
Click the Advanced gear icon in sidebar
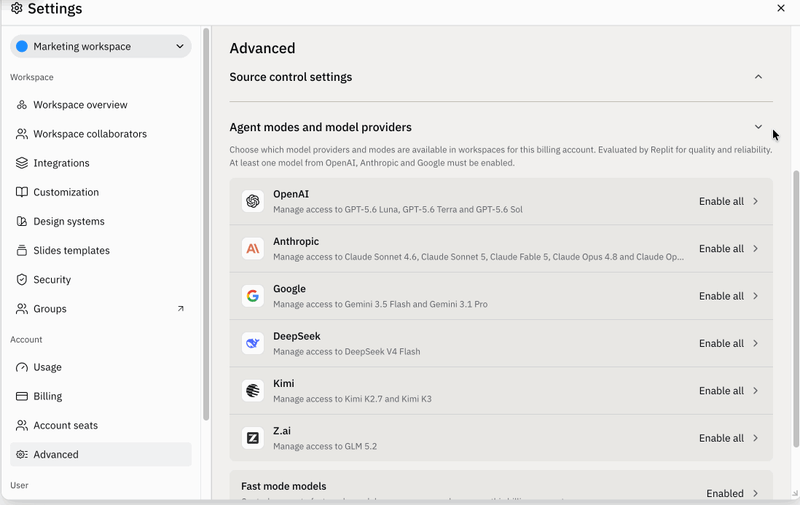(21, 454)
